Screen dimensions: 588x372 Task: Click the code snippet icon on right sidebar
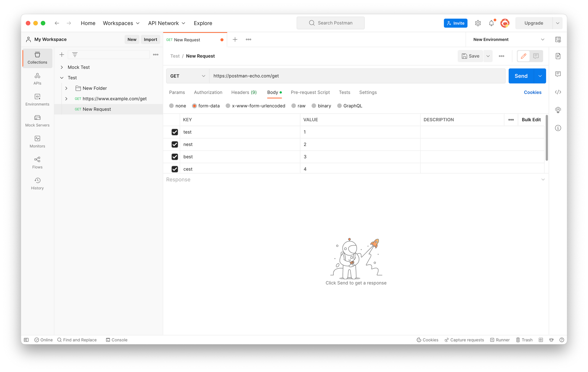[558, 92]
